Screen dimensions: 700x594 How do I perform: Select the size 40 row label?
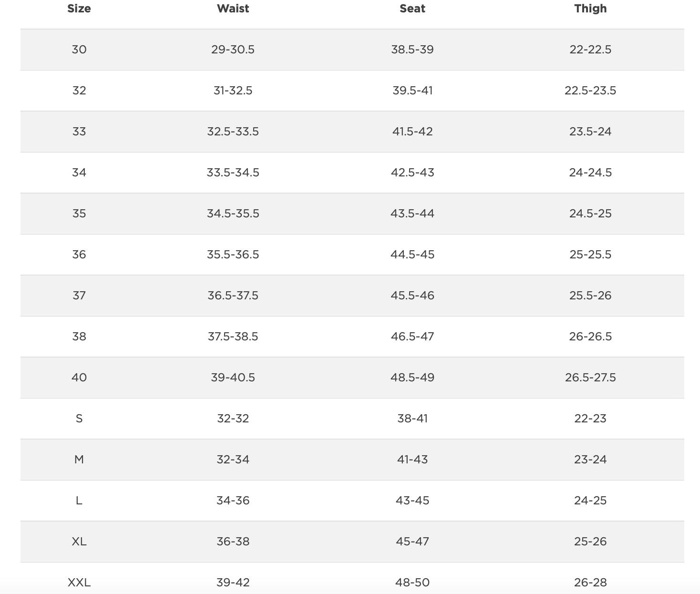pyautogui.click(x=79, y=378)
